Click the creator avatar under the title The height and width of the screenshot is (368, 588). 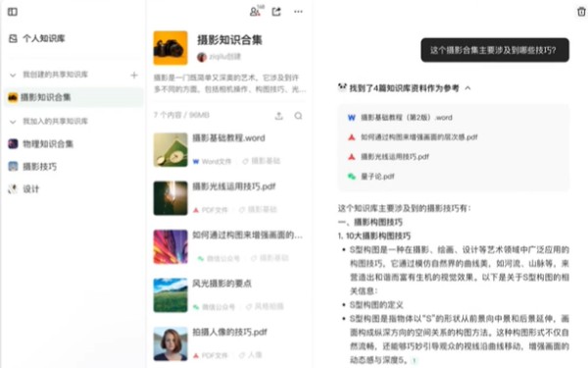(202, 57)
